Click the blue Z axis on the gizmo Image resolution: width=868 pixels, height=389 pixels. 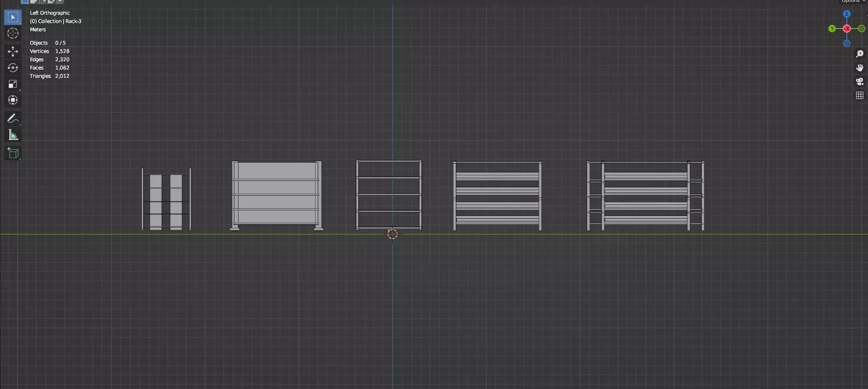point(846,14)
